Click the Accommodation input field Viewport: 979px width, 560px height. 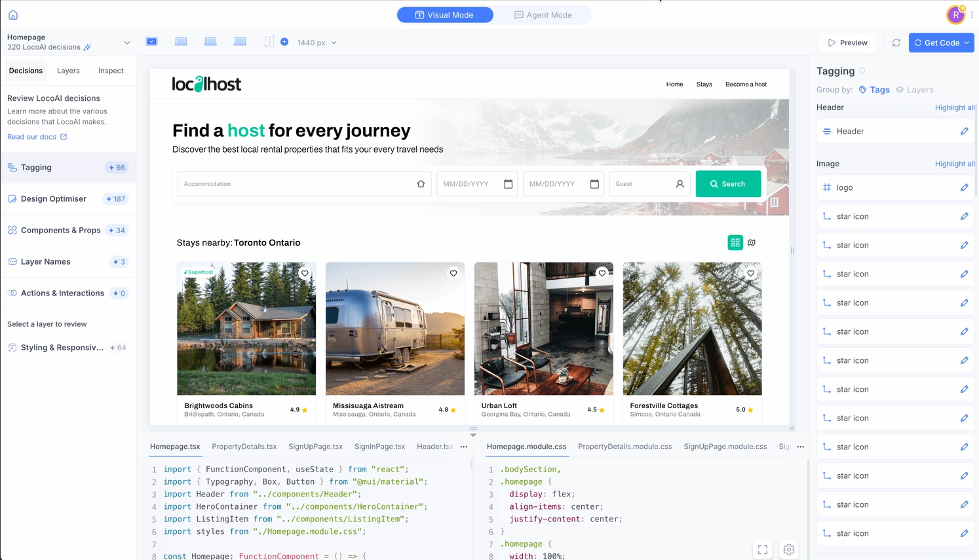coord(305,184)
